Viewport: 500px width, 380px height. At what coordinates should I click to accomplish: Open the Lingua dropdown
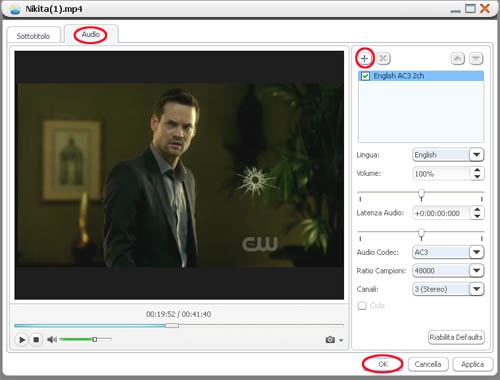tap(477, 155)
